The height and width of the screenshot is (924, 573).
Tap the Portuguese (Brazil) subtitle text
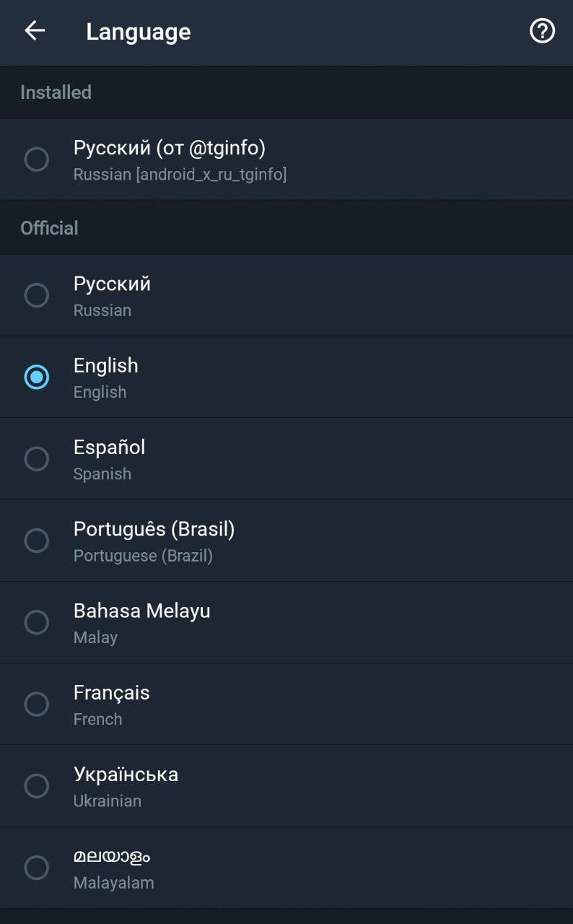143,556
